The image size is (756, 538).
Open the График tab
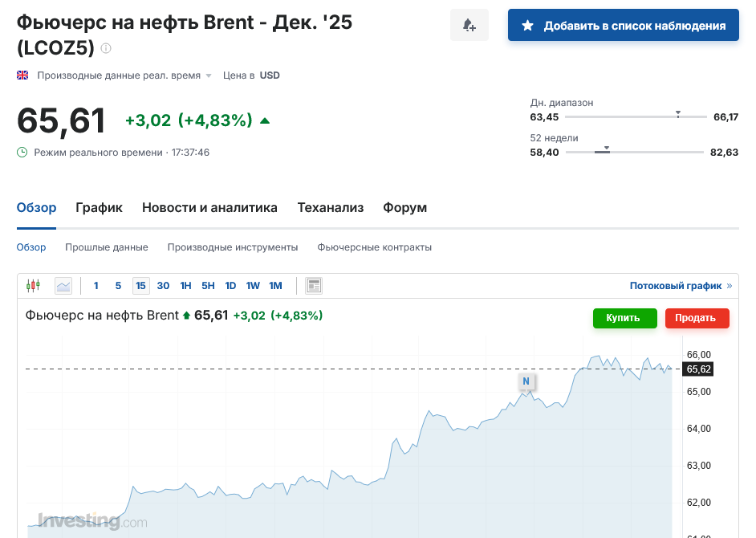[x=100, y=207]
